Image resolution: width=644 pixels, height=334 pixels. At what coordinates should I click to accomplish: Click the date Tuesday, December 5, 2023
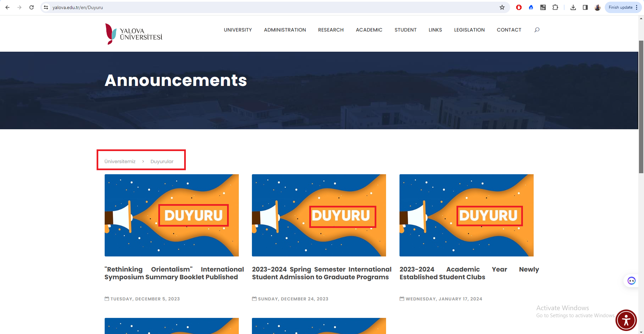[x=145, y=299]
